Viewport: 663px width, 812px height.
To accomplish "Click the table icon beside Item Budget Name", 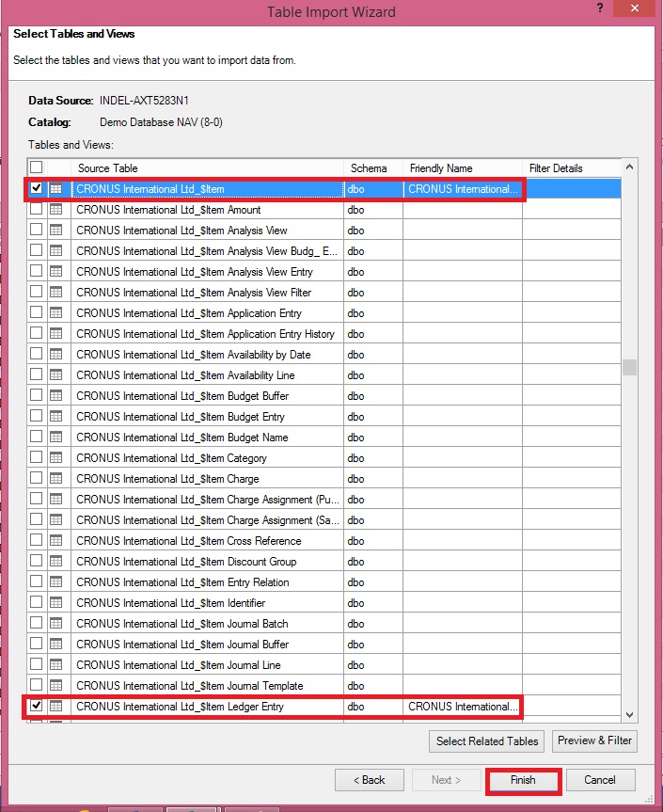I will (55, 438).
